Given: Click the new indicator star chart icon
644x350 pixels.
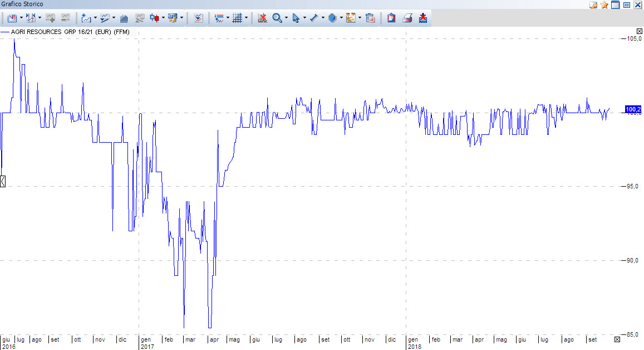Looking at the screenshot, I should click(86, 18).
